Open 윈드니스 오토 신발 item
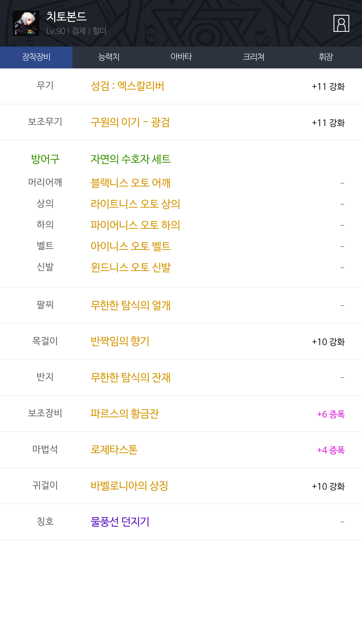This screenshot has height=644, width=362. (131, 267)
